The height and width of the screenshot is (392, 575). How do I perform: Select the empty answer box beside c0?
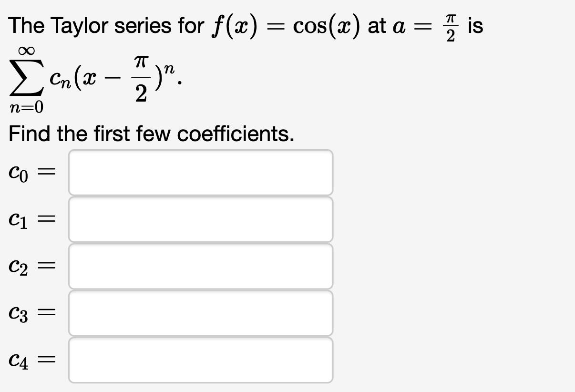200,172
